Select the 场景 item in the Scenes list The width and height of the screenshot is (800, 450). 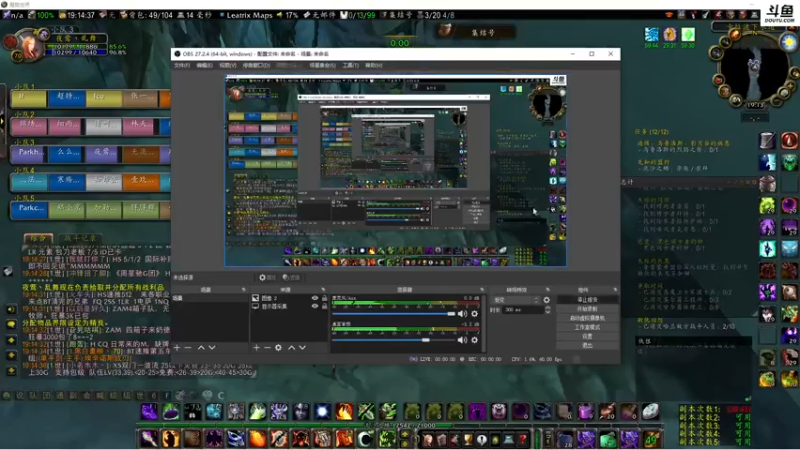pos(210,298)
